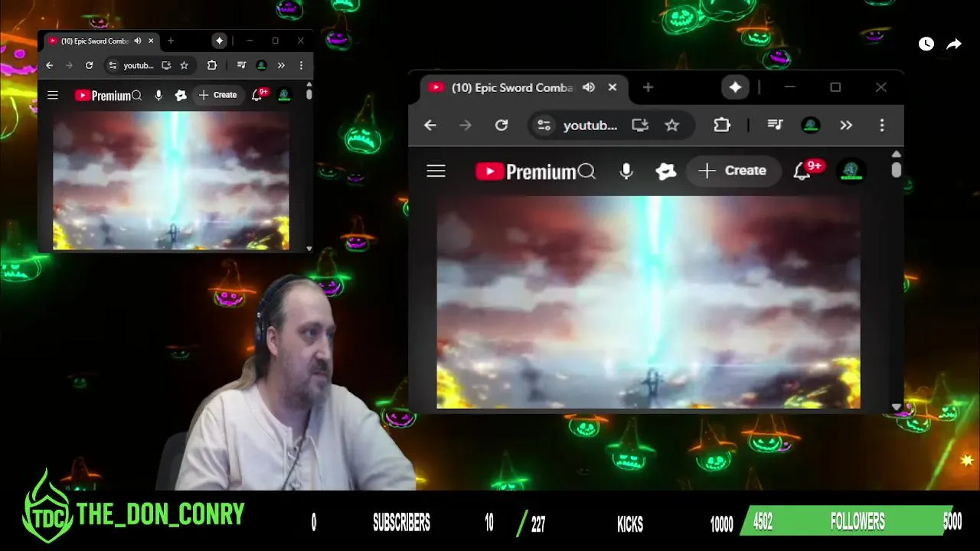Click scrollbar down arrow in large window
The height and width of the screenshot is (551, 980).
[x=897, y=406]
